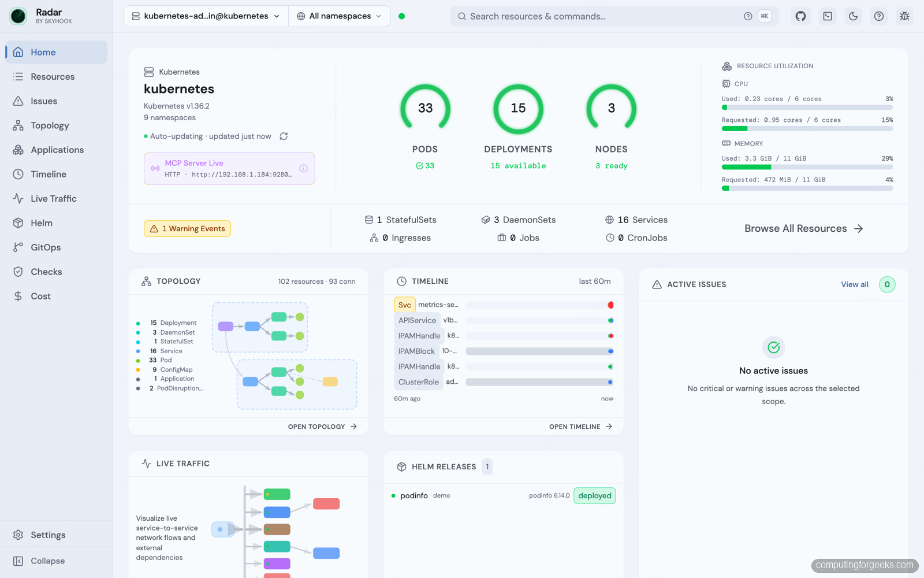924x578 pixels.
Task: Click the Pods count gauge
Action: (x=425, y=109)
